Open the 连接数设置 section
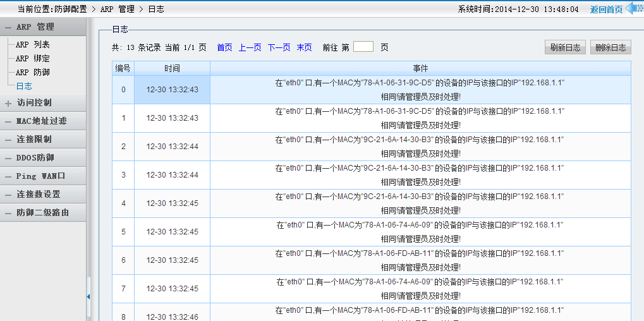Screen dimensions: 644x321 [x=38, y=195]
